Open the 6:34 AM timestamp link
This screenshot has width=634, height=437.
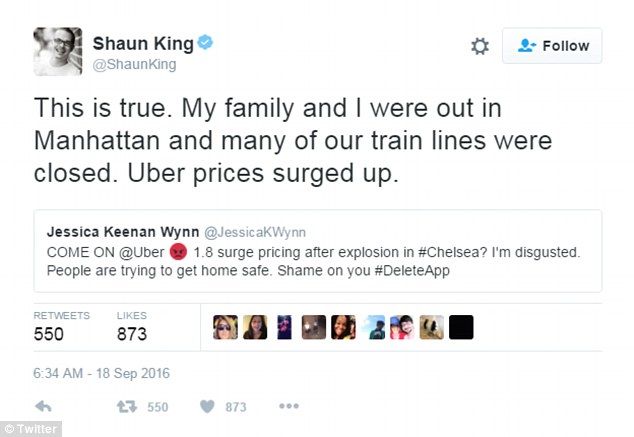[x=102, y=373]
